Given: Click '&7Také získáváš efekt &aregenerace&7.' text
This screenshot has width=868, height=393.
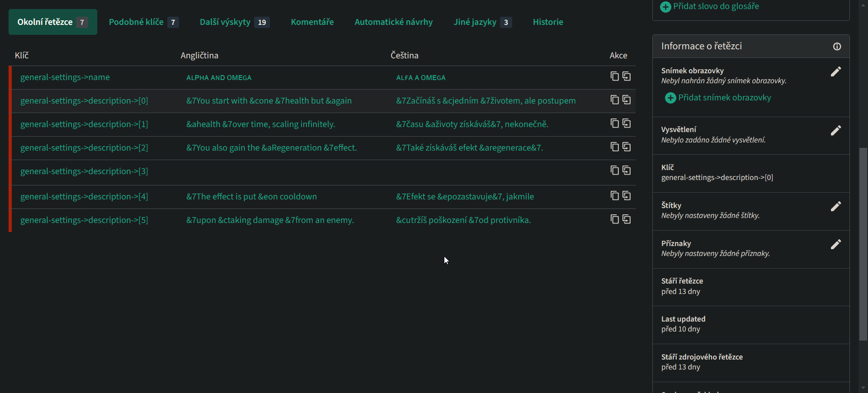Looking at the screenshot, I should [x=470, y=148].
